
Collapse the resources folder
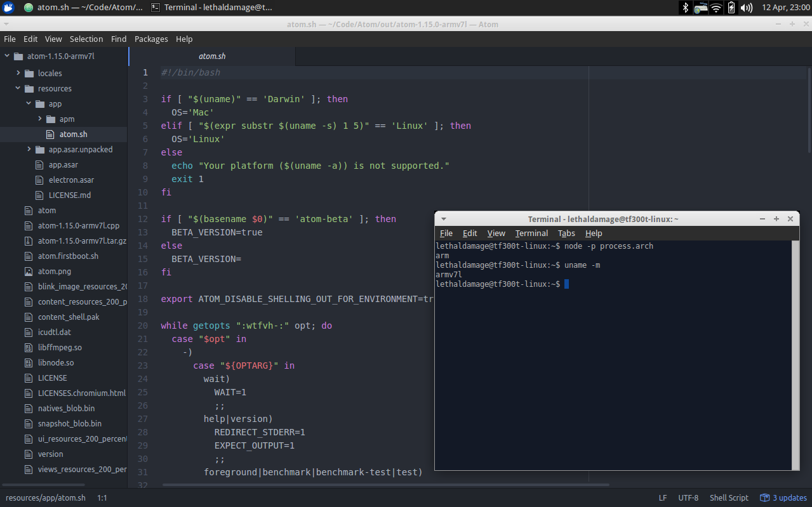17,88
